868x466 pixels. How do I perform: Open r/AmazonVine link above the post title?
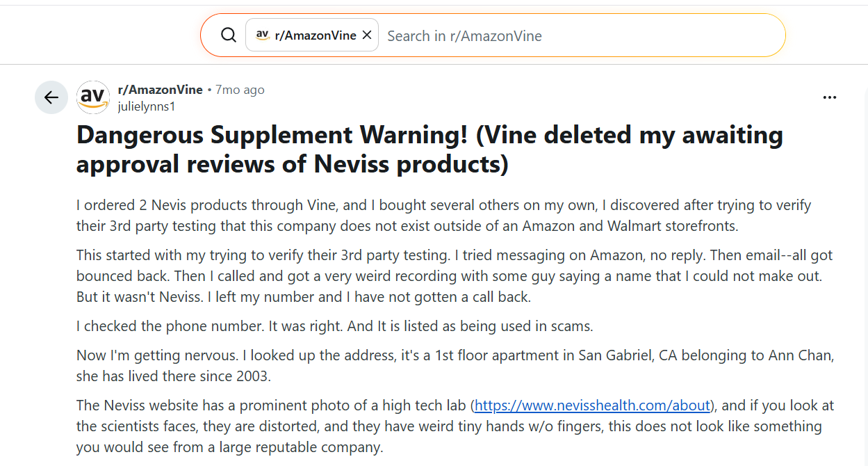pos(161,90)
